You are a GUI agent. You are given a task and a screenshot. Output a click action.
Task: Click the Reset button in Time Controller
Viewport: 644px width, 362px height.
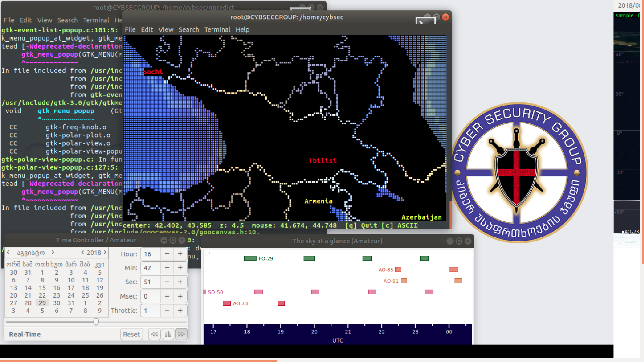(x=131, y=334)
